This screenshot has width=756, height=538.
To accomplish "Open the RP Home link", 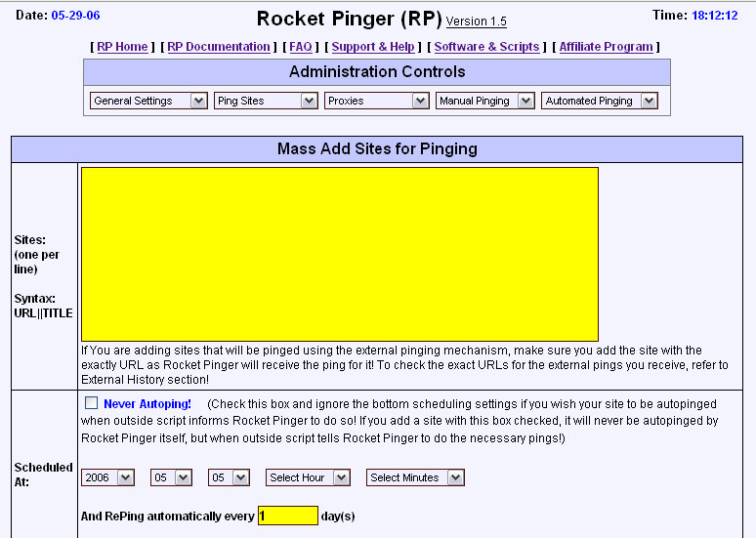I will tap(122, 47).
